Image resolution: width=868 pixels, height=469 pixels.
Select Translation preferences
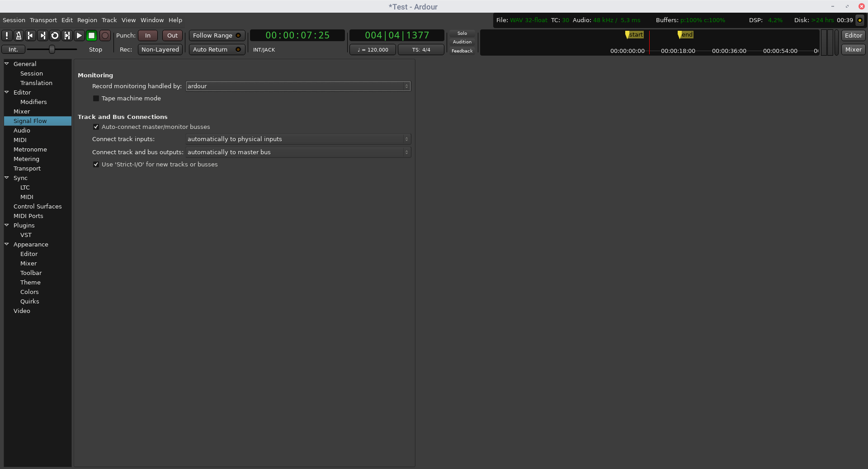coord(36,83)
